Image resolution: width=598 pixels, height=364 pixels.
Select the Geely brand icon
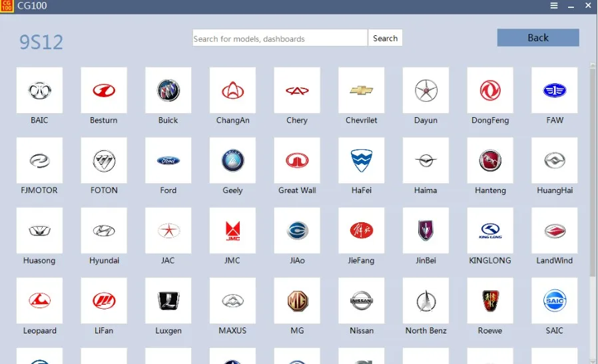point(232,160)
